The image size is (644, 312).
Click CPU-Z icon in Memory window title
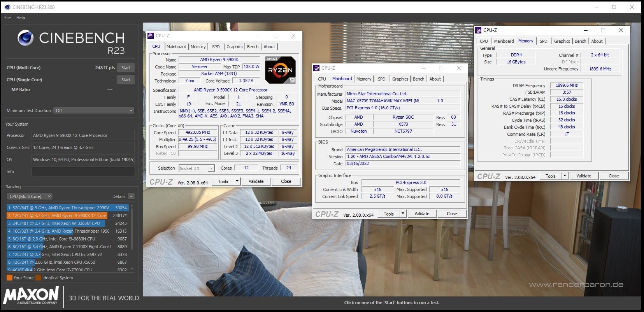[x=478, y=30]
